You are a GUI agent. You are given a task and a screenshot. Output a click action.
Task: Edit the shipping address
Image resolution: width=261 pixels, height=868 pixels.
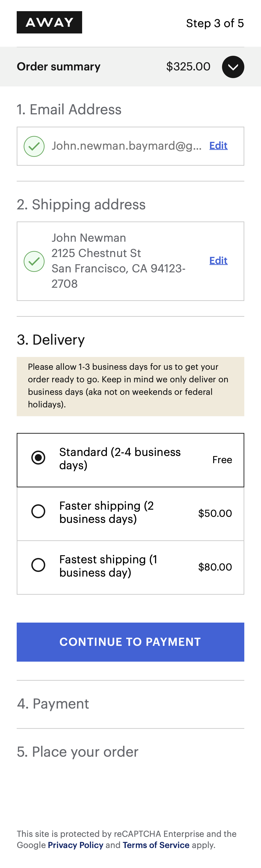(218, 261)
